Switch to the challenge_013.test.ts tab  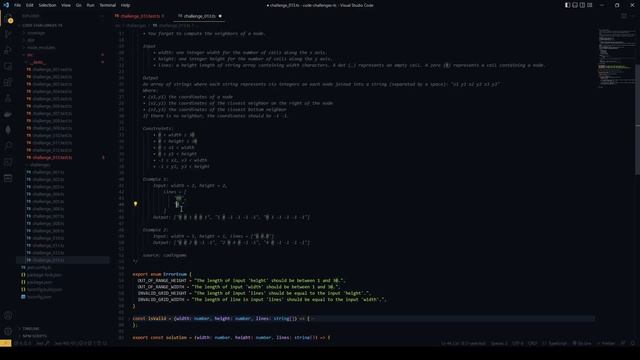(x=140, y=16)
